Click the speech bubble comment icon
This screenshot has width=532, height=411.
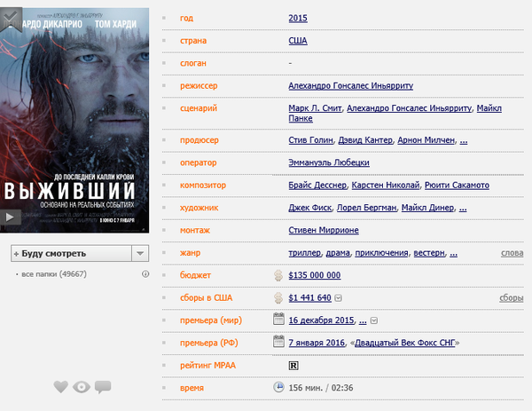(103, 386)
